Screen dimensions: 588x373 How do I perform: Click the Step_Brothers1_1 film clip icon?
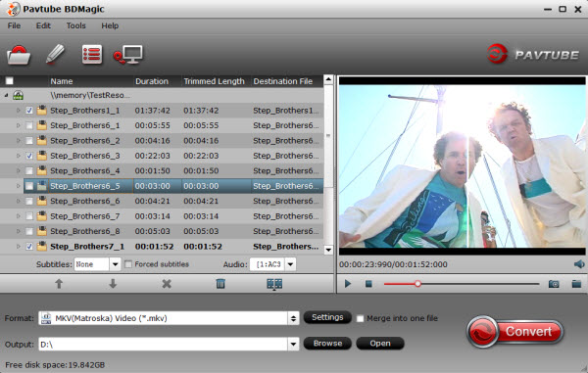coord(41,110)
